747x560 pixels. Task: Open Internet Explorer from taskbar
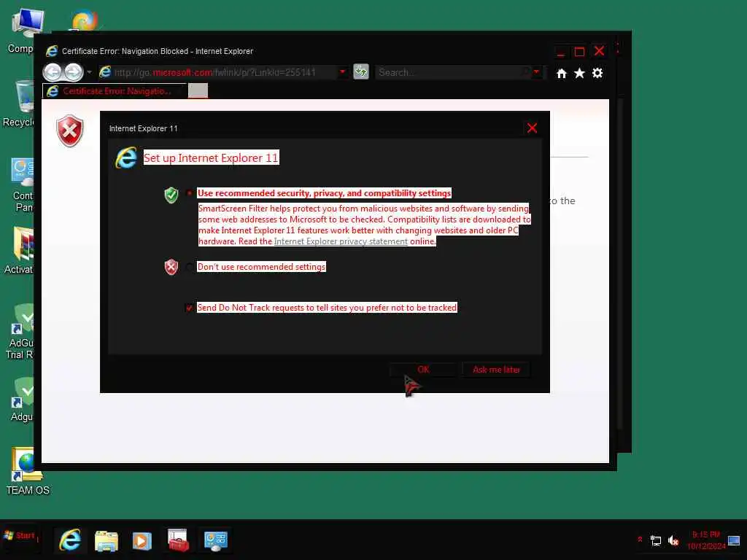point(70,540)
